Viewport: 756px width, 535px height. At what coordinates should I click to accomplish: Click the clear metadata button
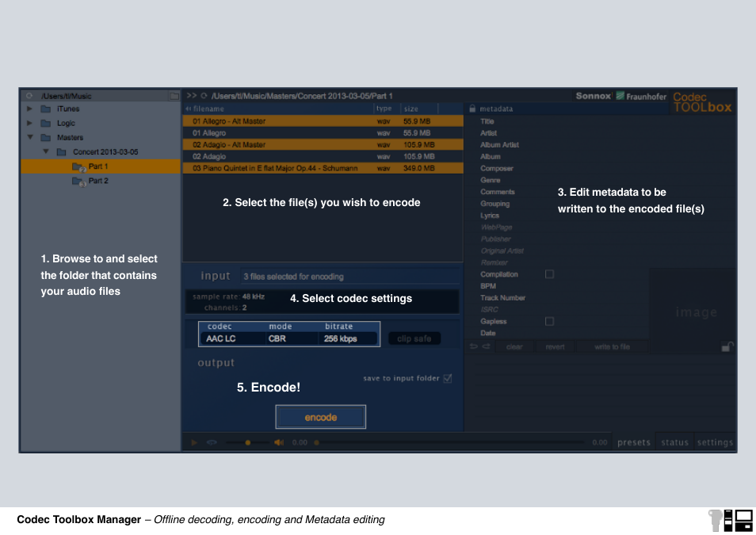[514, 346]
